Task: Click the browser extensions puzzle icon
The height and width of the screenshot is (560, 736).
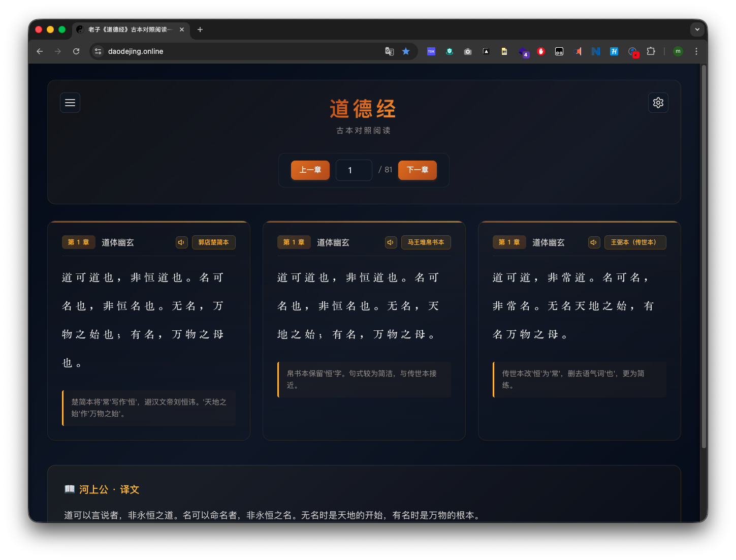Action: click(x=651, y=51)
